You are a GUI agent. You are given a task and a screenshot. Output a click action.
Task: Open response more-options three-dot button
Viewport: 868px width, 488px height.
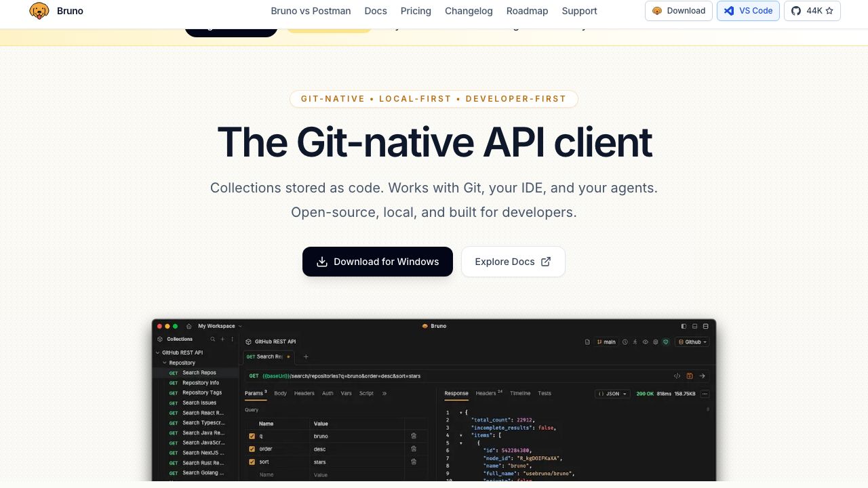(x=705, y=394)
